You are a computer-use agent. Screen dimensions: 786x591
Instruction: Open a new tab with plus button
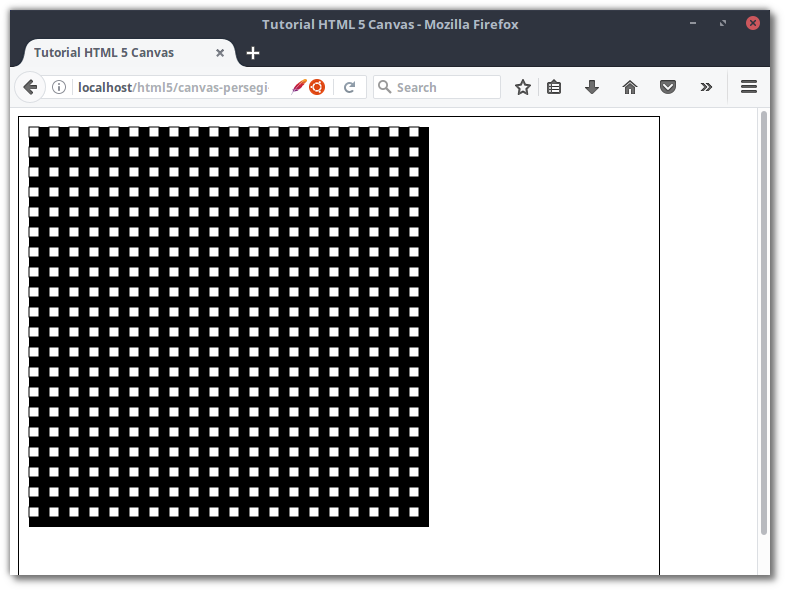click(x=253, y=53)
